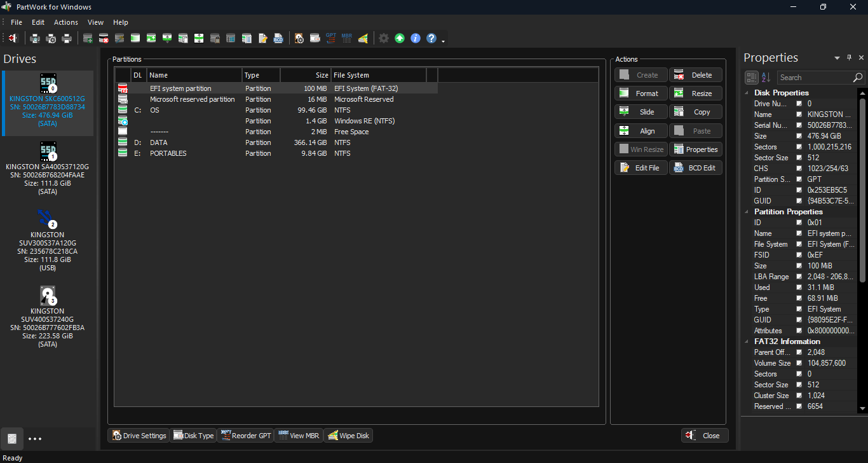Collapse the Disk Properties group
This screenshot has height=463, width=868.
coord(747,93)
